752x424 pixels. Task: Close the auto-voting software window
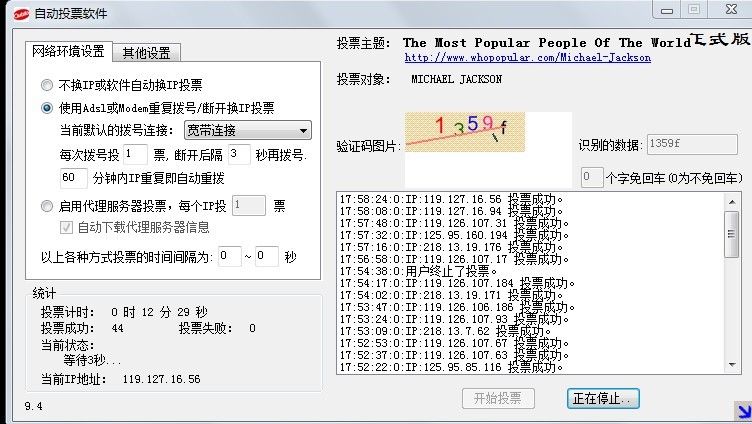725,9
